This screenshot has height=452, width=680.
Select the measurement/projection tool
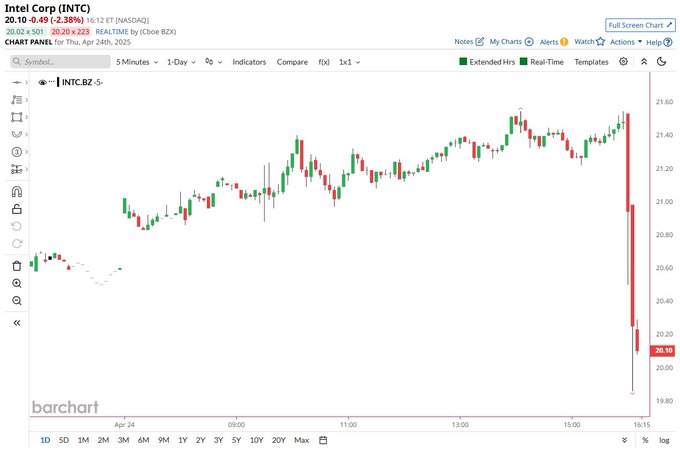click(x=16, y=169)
